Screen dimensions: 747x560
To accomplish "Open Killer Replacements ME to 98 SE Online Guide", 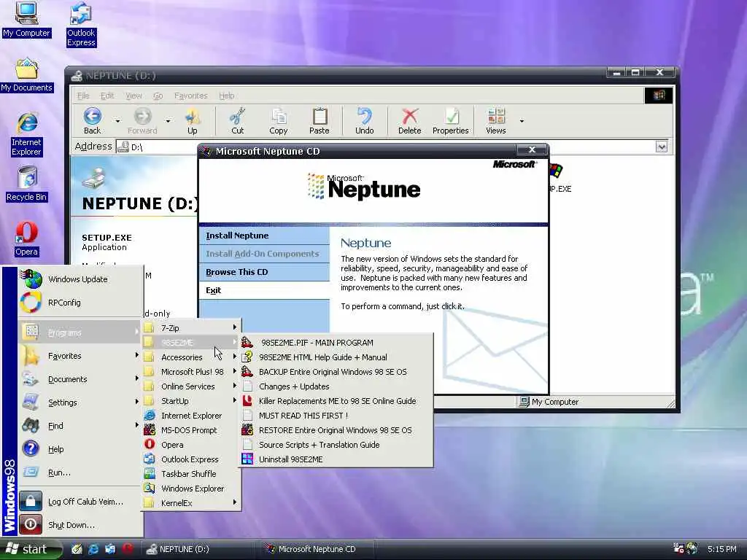I will tap(337, 401).
